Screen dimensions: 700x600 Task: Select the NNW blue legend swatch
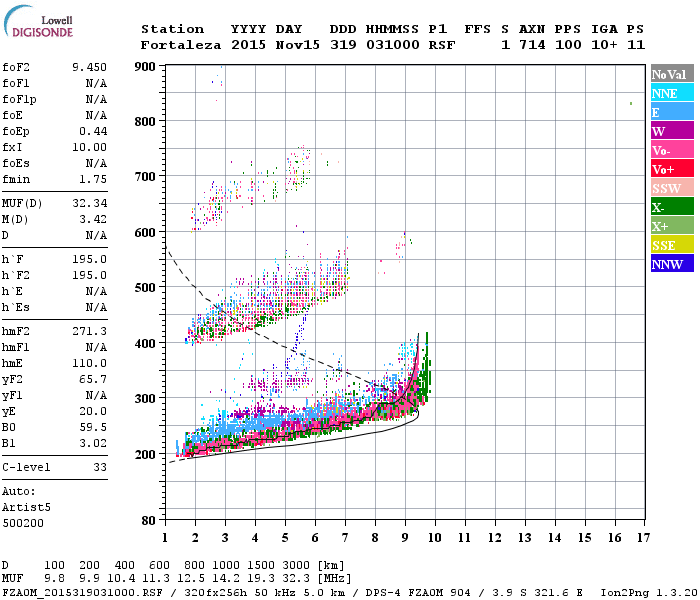click(672, 263)
